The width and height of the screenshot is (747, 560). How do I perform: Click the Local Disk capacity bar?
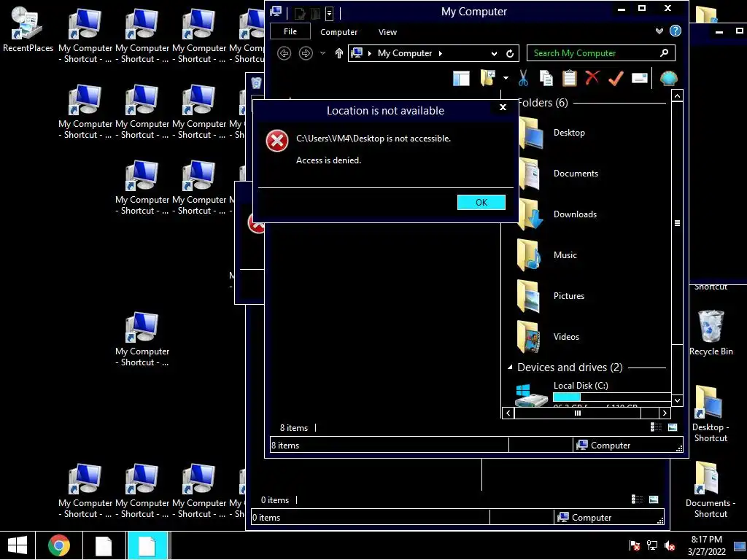coord(612,397)
